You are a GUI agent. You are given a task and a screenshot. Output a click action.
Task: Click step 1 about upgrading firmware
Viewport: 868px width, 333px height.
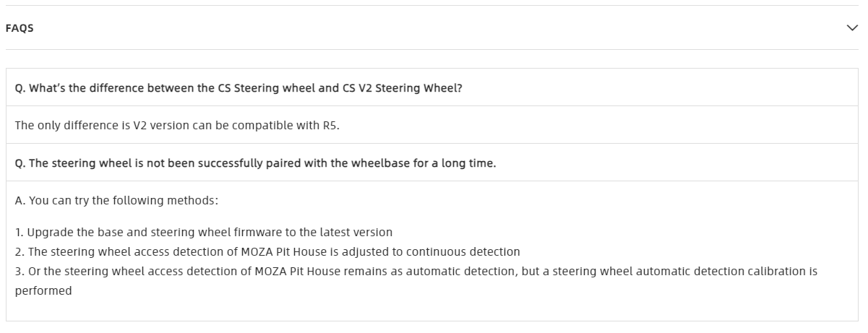204,233
